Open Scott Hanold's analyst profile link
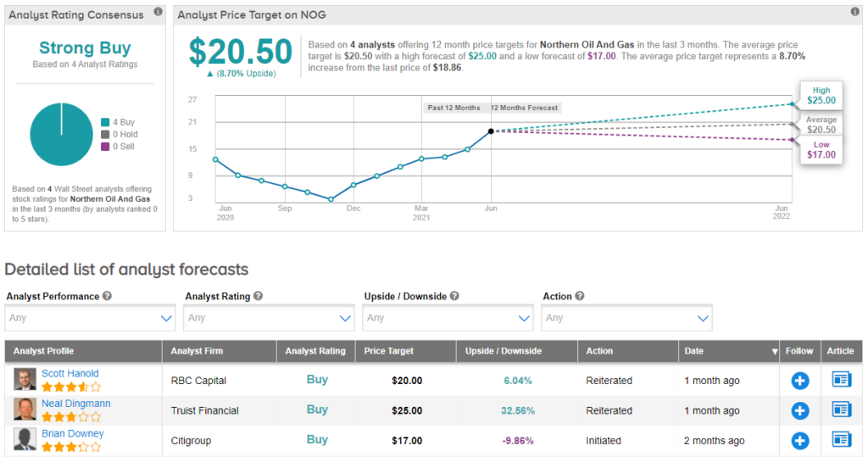This screenshot has height=457, width=868. pos(70,373)
